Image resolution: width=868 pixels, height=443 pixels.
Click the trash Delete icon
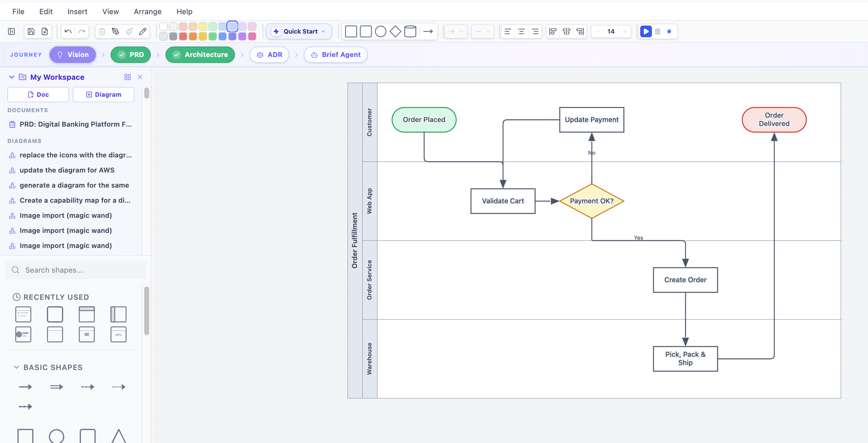point(102,31)
